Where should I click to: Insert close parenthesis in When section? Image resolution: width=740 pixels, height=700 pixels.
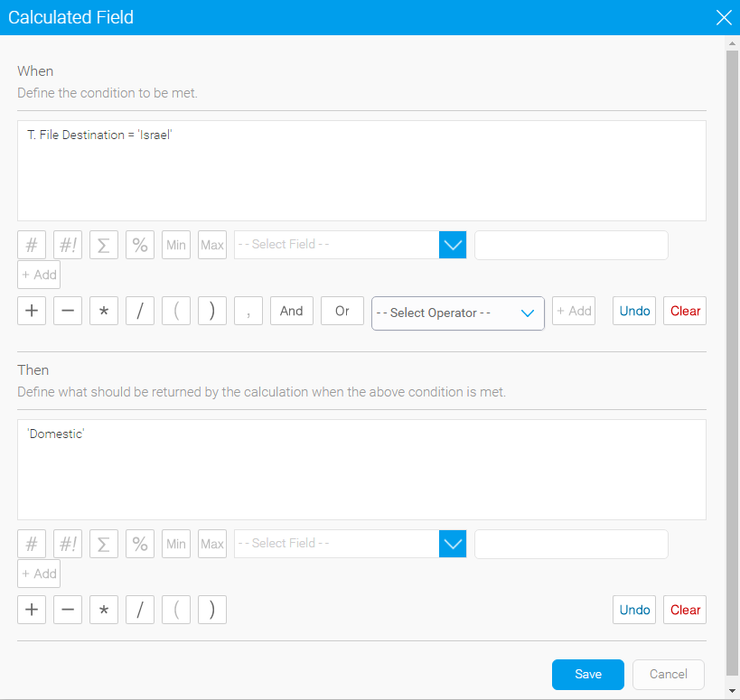click(x=212, y=311)
